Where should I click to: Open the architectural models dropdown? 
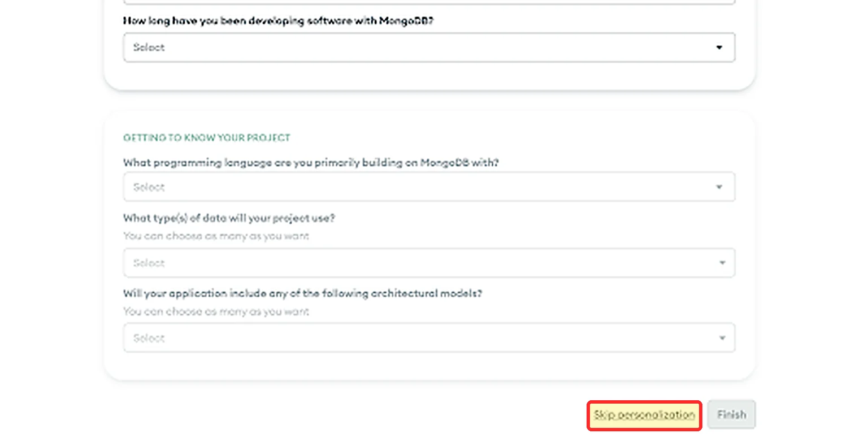(x=429, y=338)
